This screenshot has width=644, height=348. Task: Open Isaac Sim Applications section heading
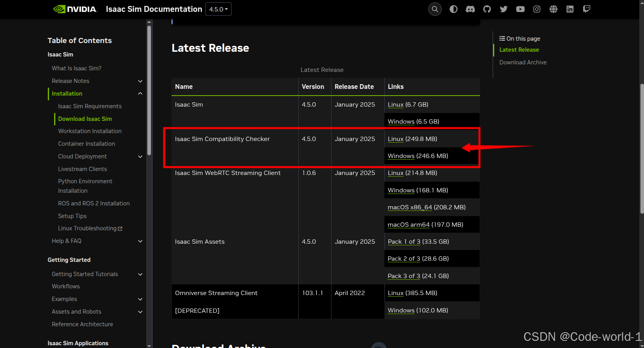click(x=78, y=343)
